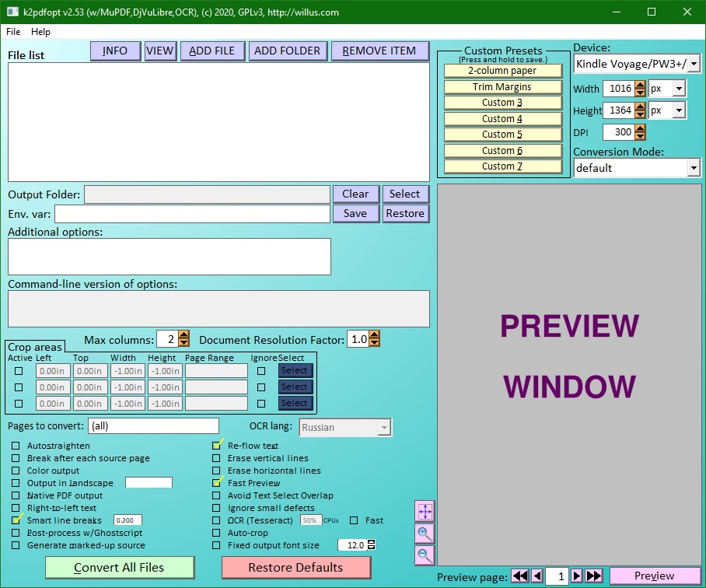Go to previous preview page

coord(536,576)
